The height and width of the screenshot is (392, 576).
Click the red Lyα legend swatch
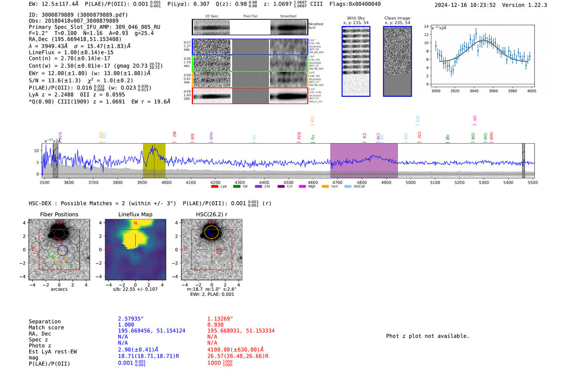click(214, 187)
